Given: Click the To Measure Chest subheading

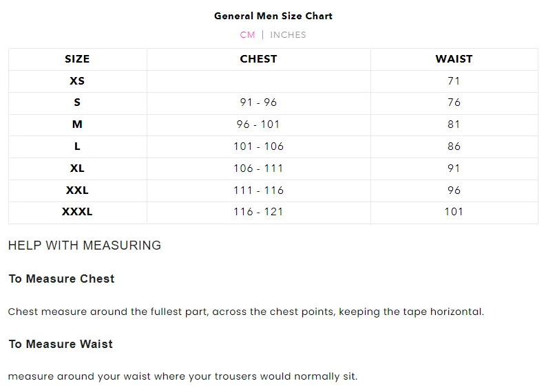Looking at the screenshot, I should pyautogui.click(x=62, y=279).
